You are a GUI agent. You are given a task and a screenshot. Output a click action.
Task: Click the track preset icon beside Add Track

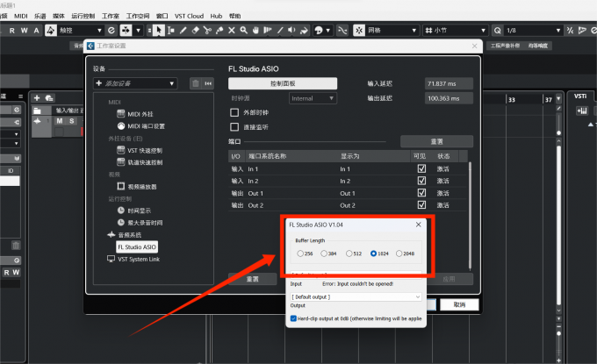[x=49, y=97]
